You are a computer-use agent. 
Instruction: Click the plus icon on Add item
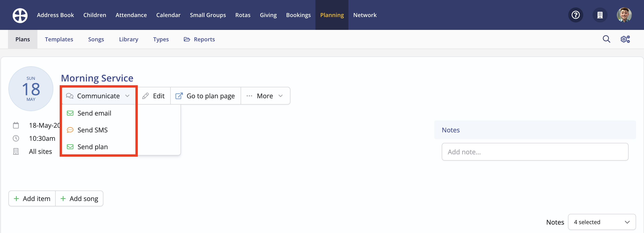click(16, 198)
